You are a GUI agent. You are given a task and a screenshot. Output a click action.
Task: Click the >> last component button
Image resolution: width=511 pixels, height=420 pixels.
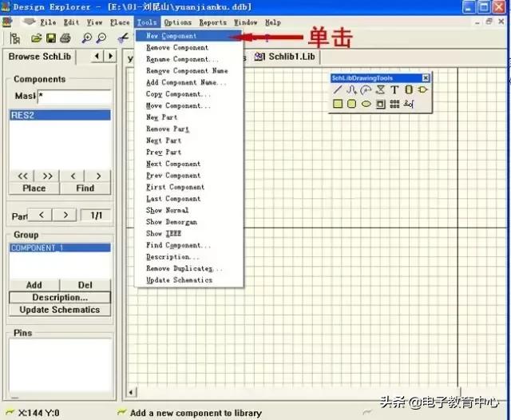point(48,176)
